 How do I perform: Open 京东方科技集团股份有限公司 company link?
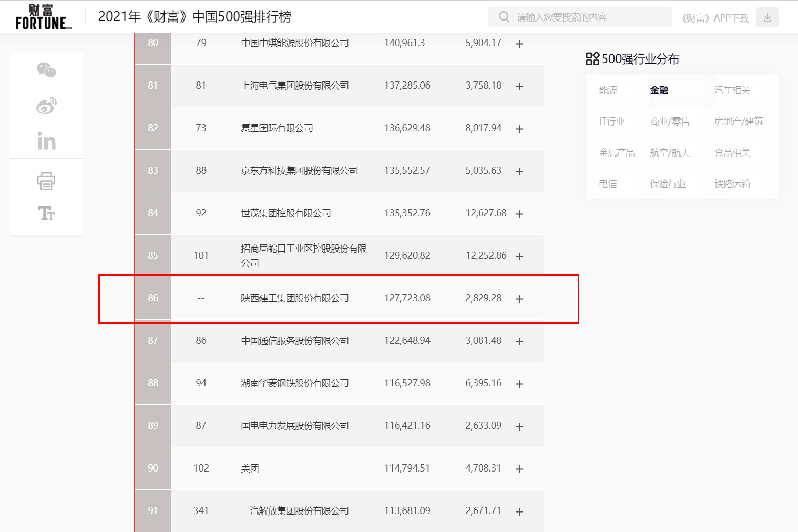coord(299,171)
